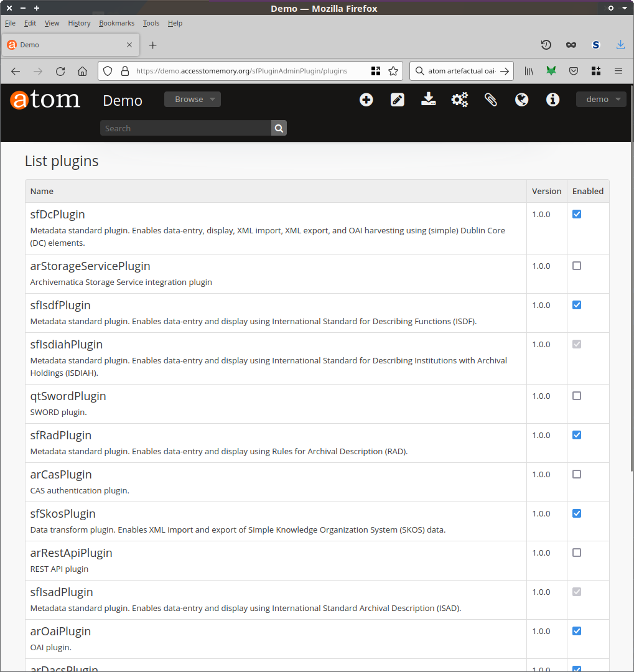Image resolution: width=634 pixels, height=672 pixels.
Task: Click the Demo site title link
Action: [123, 101]
